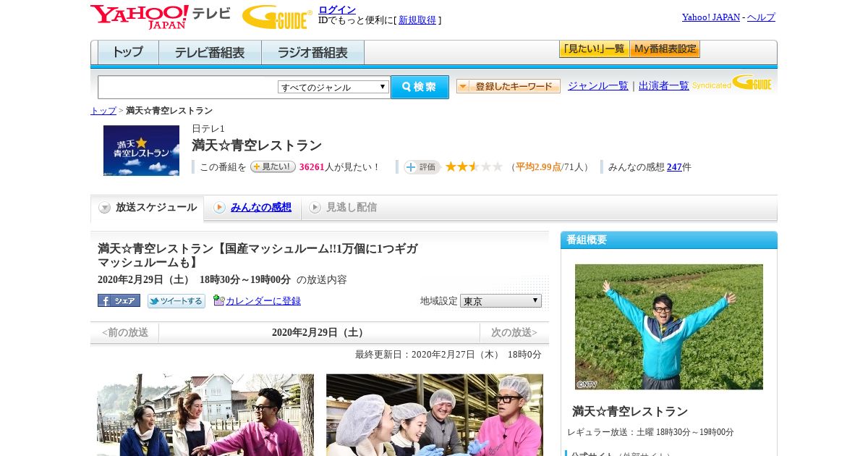The image size is (868, 456).
Task: Click the star rating display
Action: [x=474, y=166]
